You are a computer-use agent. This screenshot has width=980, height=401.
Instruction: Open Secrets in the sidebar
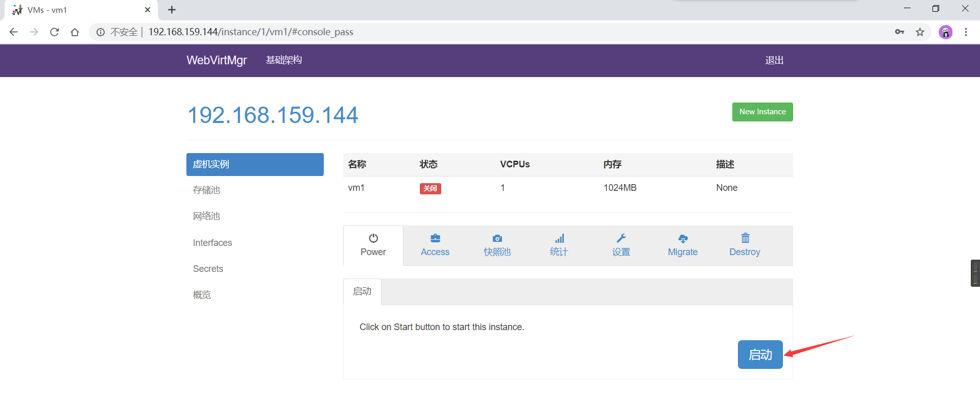(208, 269)
